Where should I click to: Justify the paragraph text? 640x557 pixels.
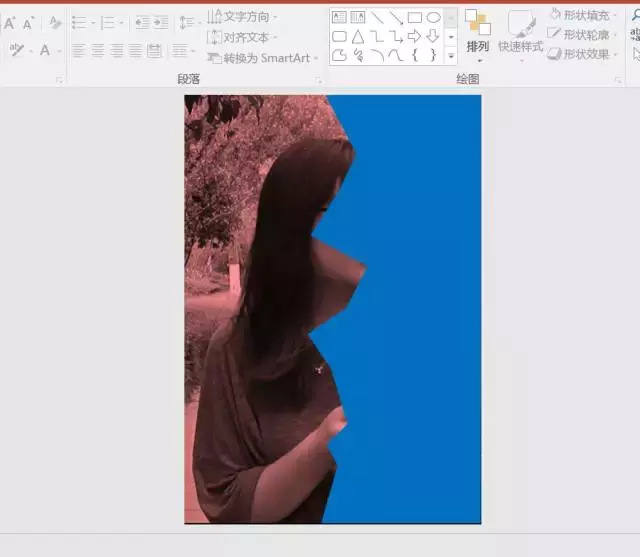[136, 51]
